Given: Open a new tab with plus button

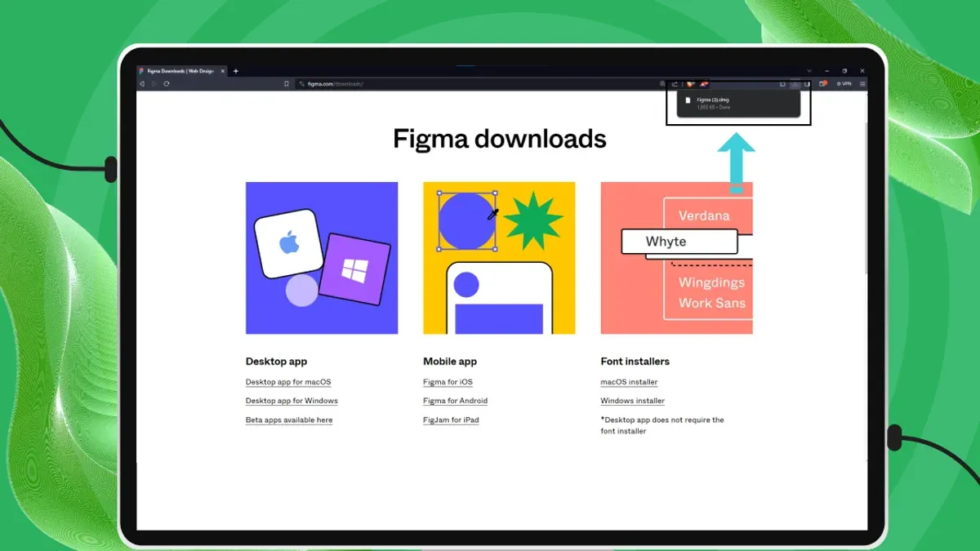Looking at the screenshot, I should 236,71.
